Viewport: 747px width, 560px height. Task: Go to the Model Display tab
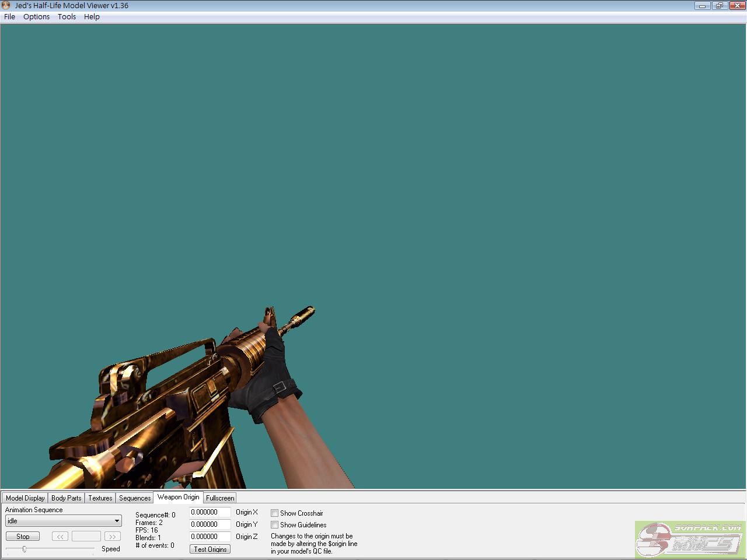[x=25, y=498]
